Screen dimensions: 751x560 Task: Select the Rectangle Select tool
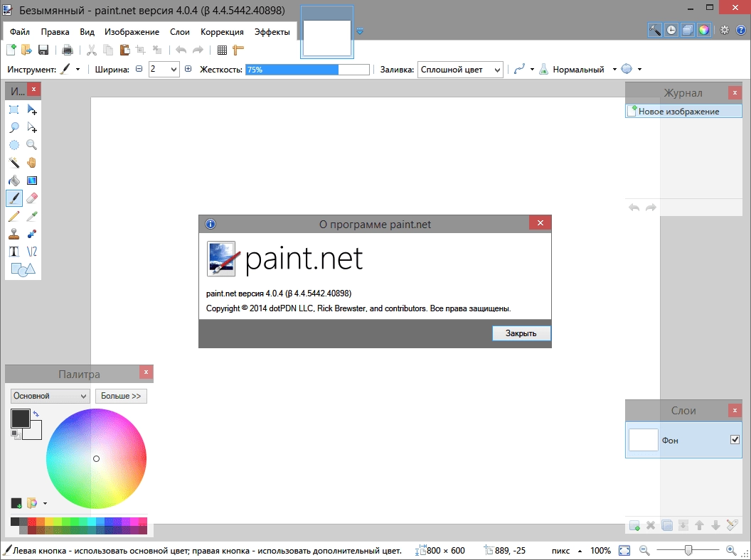pyautogui.click(x=14, y=109)
